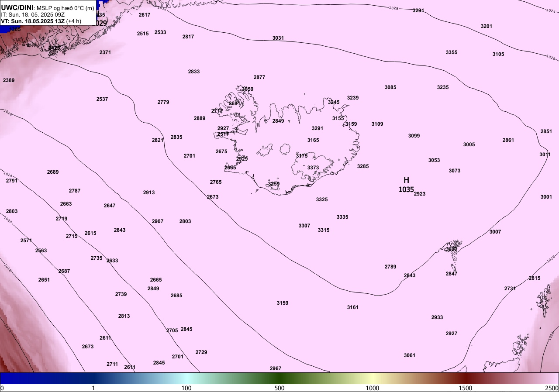Click the map value 3239
Image resolution: width=559 pixels, height=392 pixels.
tap(353, 98)
